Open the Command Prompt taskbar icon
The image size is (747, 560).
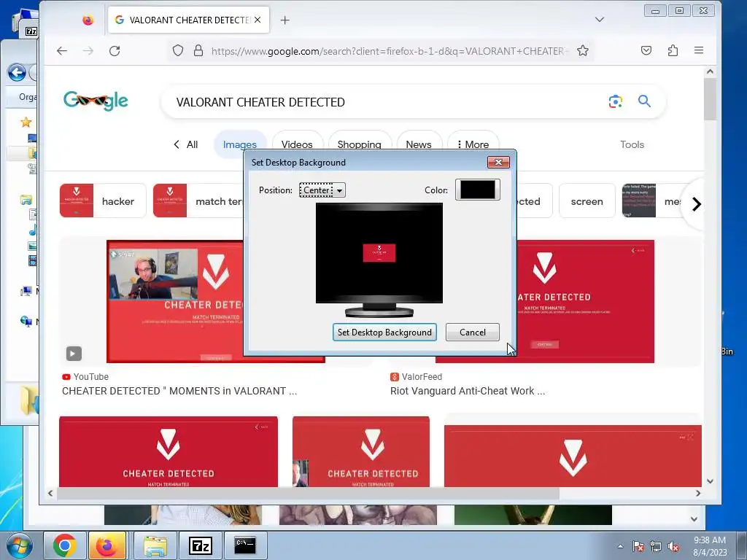pyautogui.click(x=245, y=545)
